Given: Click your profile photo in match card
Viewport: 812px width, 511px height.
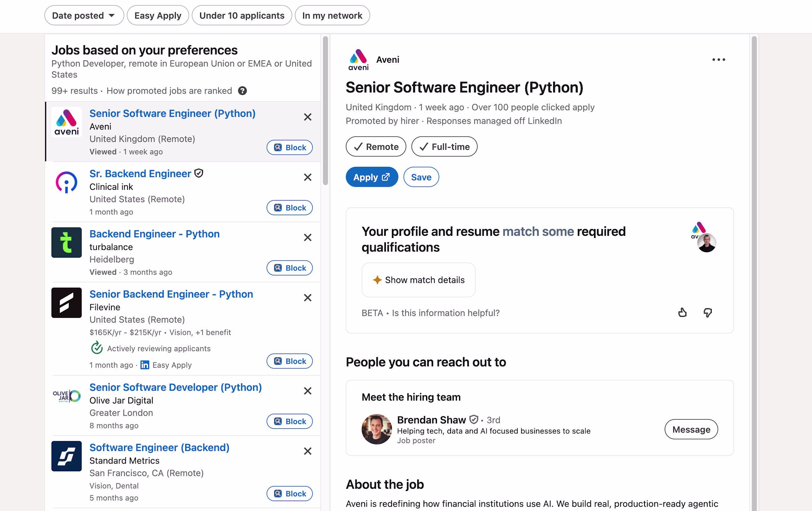Looking at the screenshot, I should (x=706, y=243).
